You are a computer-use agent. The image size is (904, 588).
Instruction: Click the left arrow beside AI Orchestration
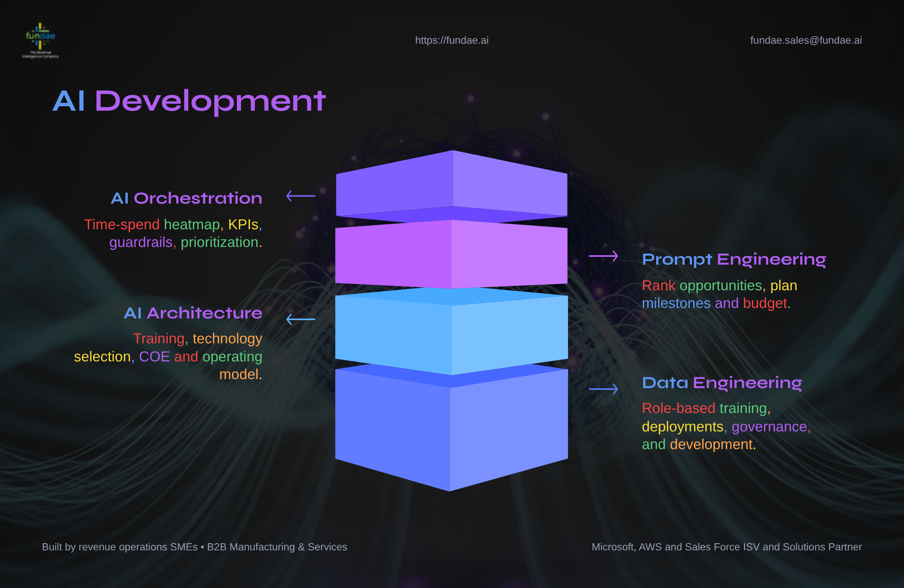point(301,196)
